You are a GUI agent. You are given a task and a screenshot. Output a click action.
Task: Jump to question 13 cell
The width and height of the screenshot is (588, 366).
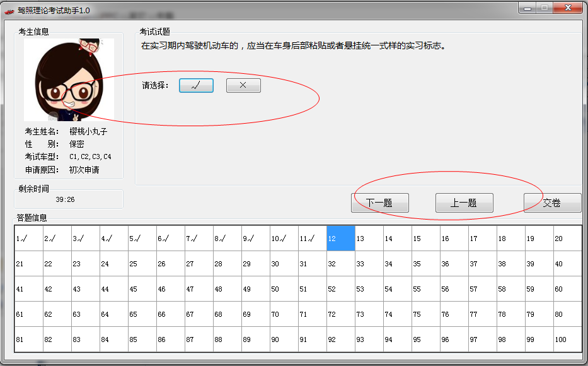369,239
